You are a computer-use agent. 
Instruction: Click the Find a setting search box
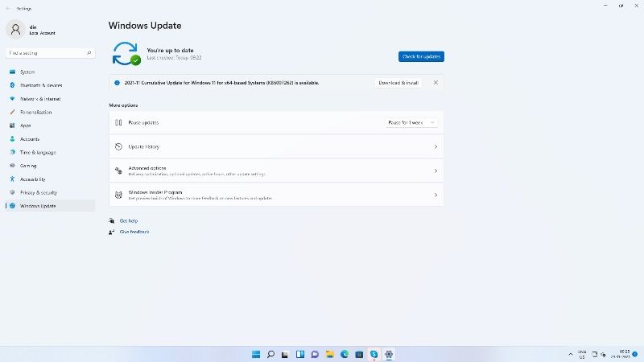pyautogui.click(x=50, y=53)
